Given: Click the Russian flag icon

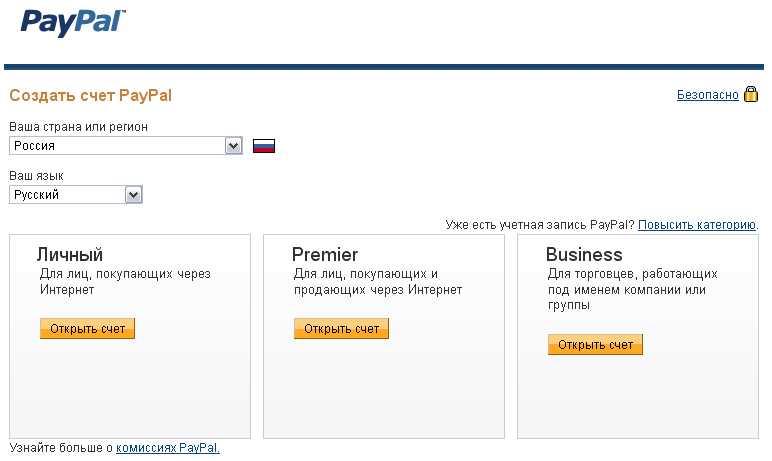Looking at the screenshot, I should 264,146.
